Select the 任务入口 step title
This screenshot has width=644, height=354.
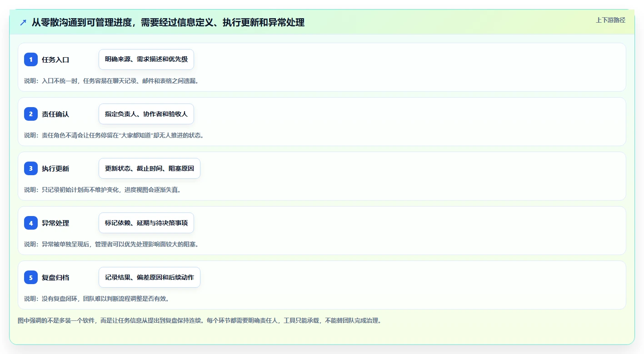(55, 60)
